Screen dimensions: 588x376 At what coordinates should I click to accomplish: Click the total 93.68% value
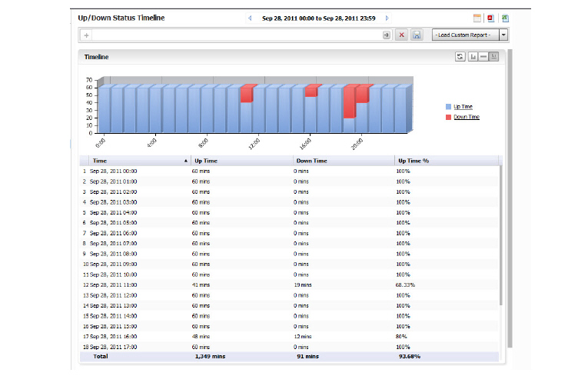[409, 357]
